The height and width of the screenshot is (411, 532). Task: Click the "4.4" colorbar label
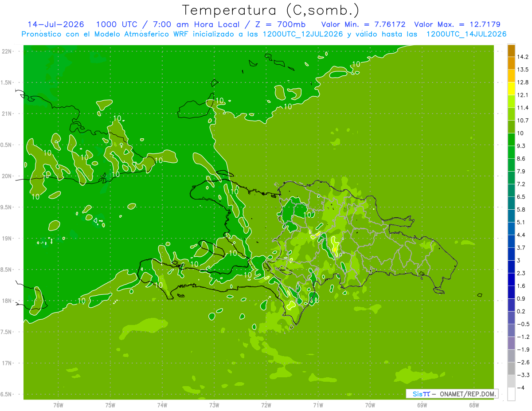pos(521,235)
